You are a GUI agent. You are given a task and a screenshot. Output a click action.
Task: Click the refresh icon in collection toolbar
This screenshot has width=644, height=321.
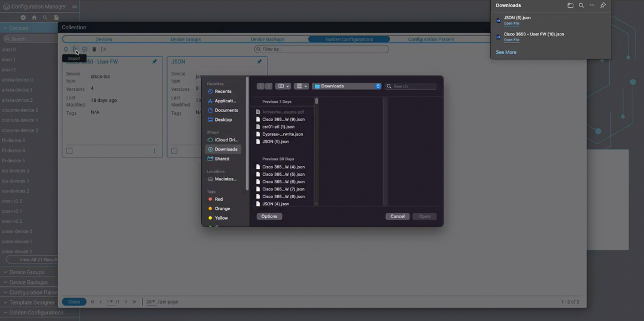click(66, 50)
